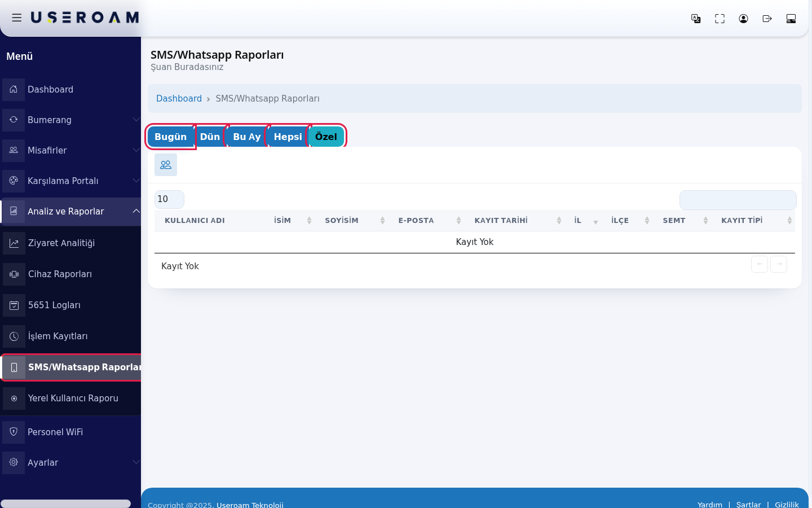Expand the Bumerang menu chevron
Image resolution: width=812 pixels, height=508 pixels.
pyautogui.click(x=136, y=120)
